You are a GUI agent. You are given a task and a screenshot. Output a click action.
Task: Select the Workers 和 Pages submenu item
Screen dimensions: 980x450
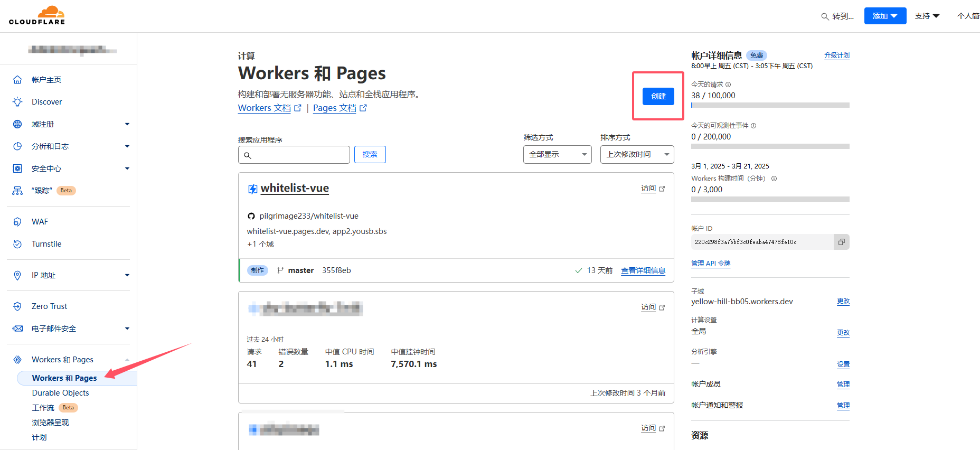[77, 378]
